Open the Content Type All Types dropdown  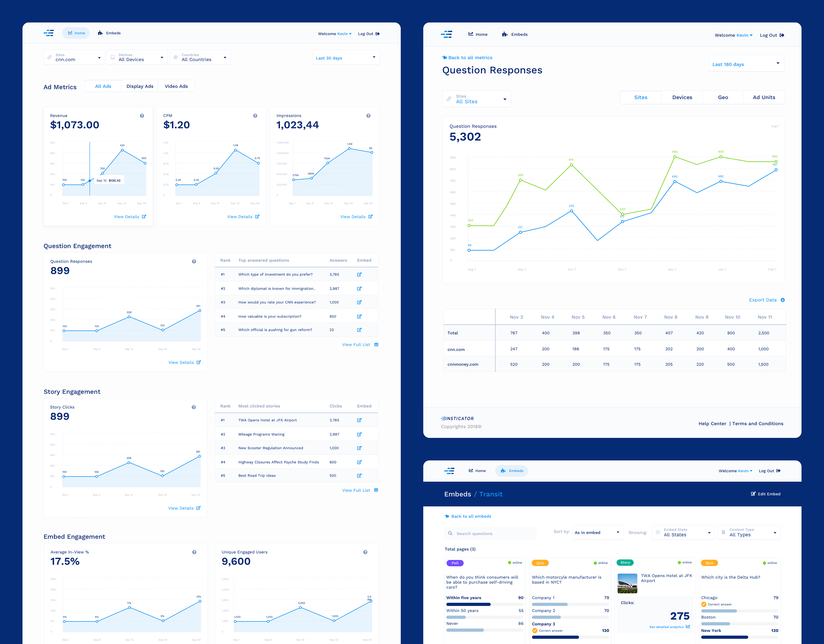pos(749,533)
